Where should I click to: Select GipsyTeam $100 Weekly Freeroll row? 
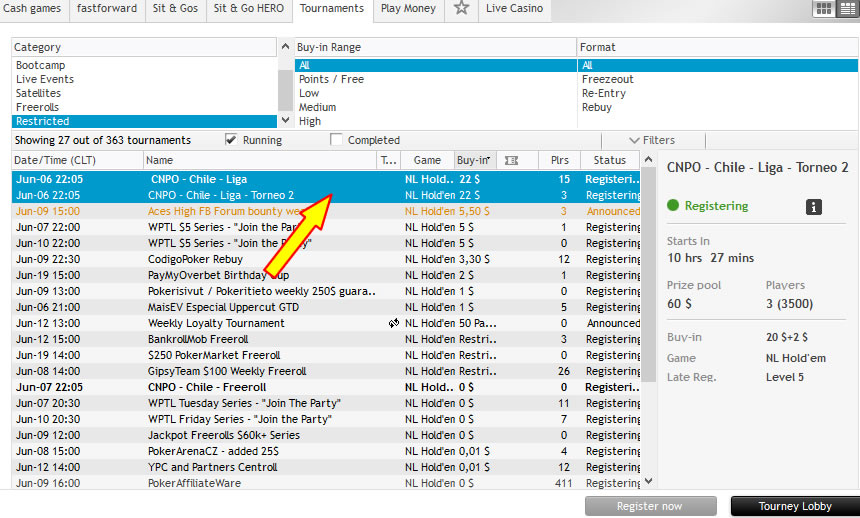pyautogui.click(x=326, y=371)
